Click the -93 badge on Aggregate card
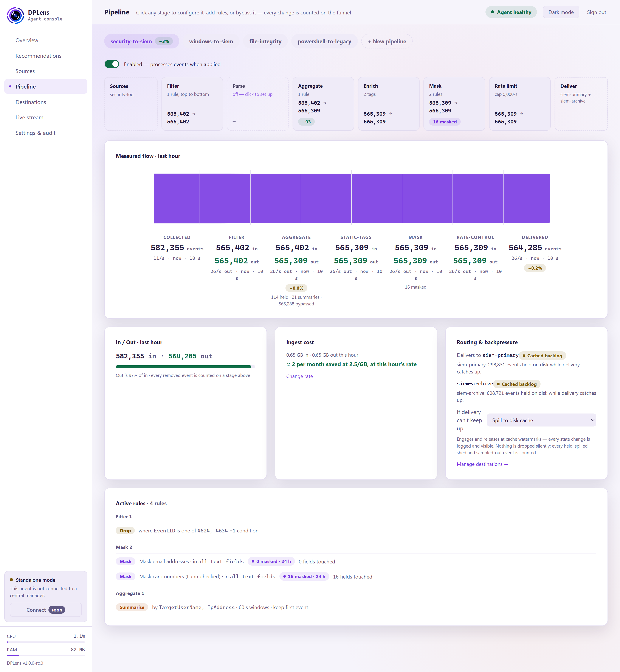The width and height of the screenshot is (620, 672). [306, 122]
